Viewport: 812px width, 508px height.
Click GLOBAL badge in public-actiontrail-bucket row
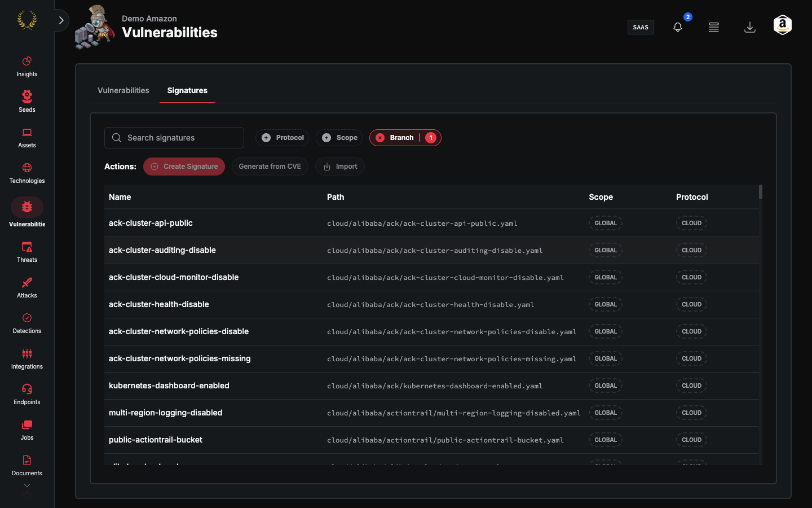(606, 440)
